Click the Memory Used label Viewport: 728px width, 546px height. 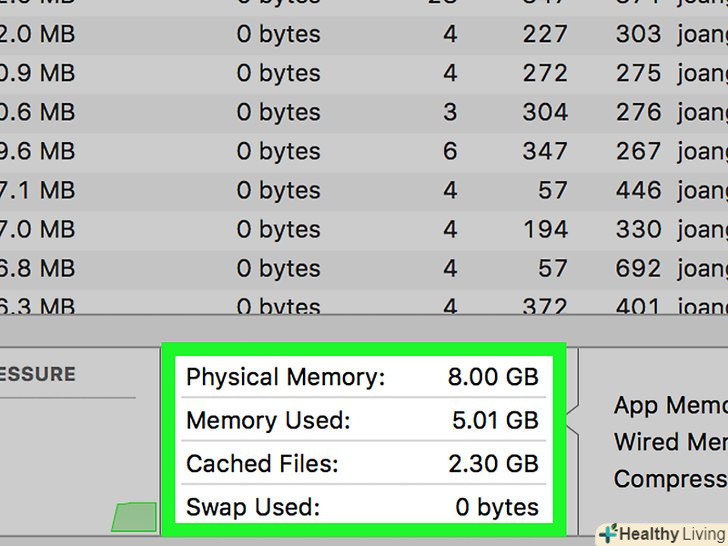click(x=268, y=420)
